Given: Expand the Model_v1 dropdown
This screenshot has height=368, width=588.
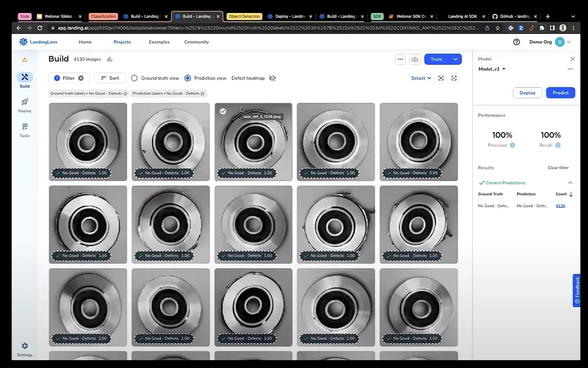Looking at the screenshot, I should click(x=503, y=69).
